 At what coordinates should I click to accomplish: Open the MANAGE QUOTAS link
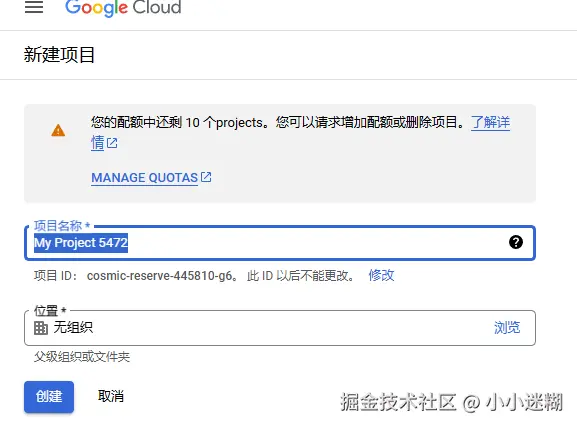(145, 178)
